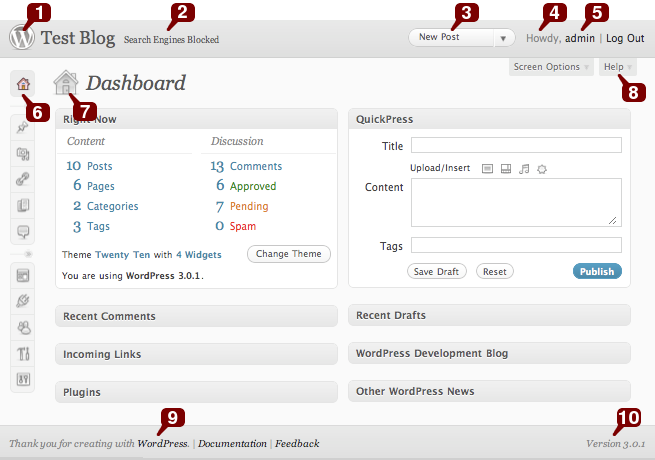Click Save Draft button
Screen dimensions: 655x460
pos(437,271)
